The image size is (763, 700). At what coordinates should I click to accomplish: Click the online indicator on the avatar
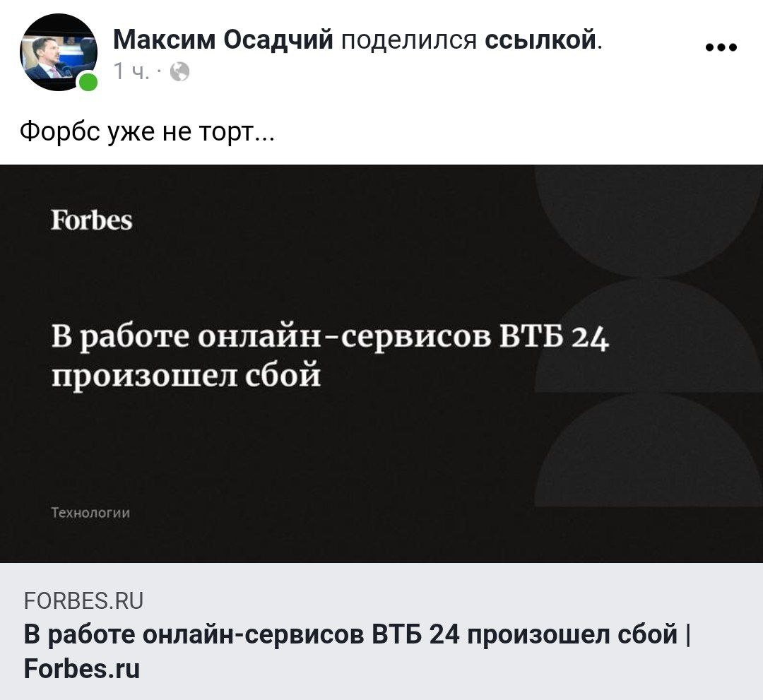pos(87,81)
